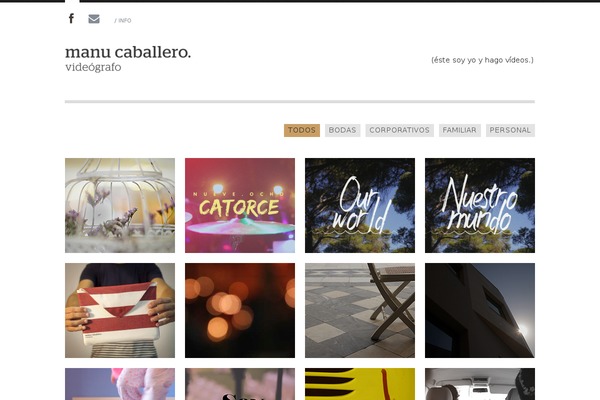Open the yellow vehicle thumbnail
Image resolution: width=600 pixels, height=400 pixels.
pos(360,384)
